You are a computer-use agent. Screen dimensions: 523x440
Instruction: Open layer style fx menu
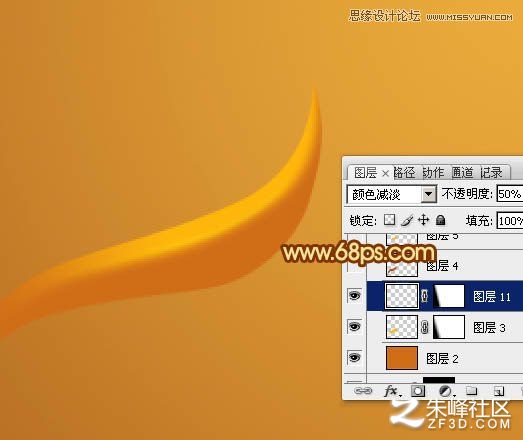[392, 391]
